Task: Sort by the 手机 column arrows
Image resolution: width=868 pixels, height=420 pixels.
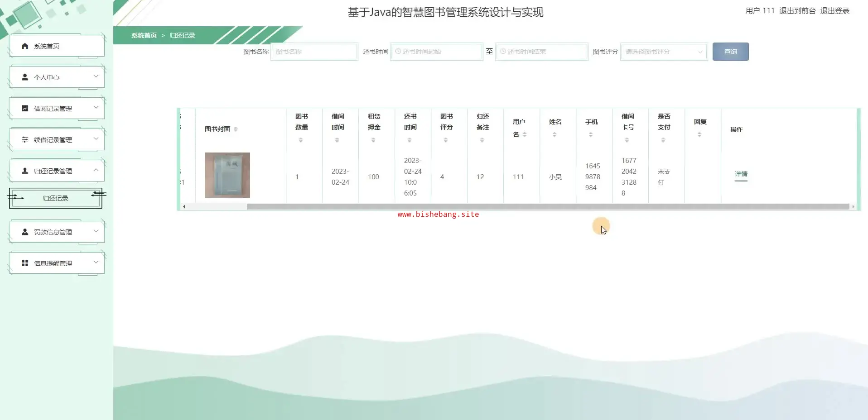Action: pos(591,135)
